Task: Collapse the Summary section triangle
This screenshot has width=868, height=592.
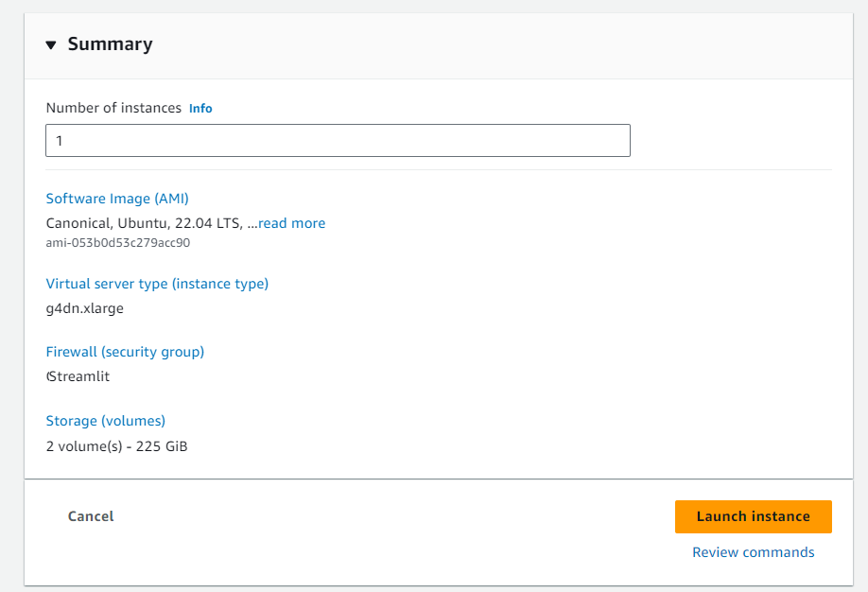Action: click(x=51, y=44)
